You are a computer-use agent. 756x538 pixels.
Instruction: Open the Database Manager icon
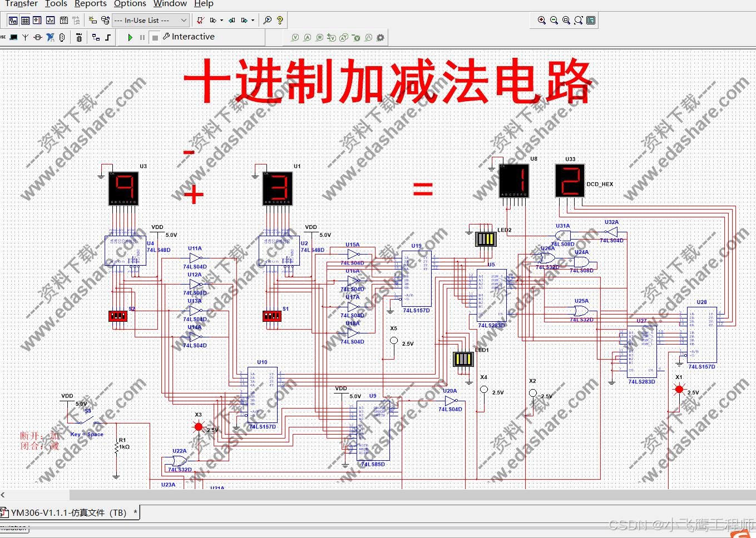(105, 21)
